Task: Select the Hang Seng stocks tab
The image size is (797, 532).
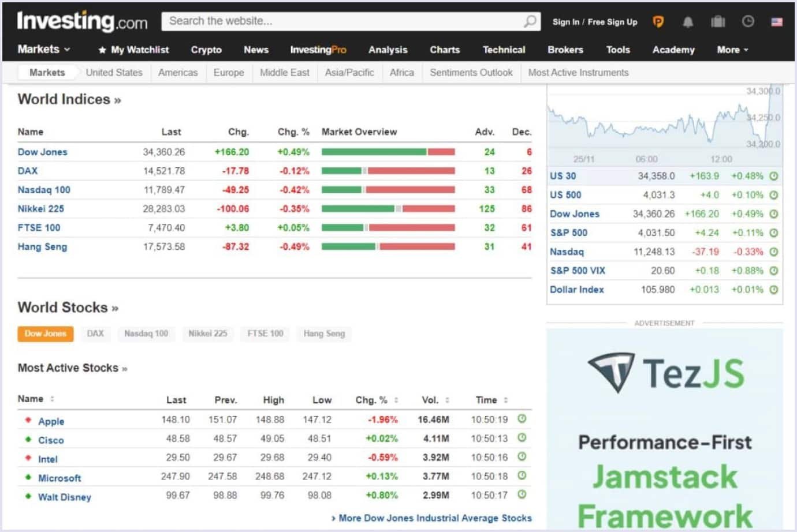Action: pyautogui.click(x=324, y=334)
